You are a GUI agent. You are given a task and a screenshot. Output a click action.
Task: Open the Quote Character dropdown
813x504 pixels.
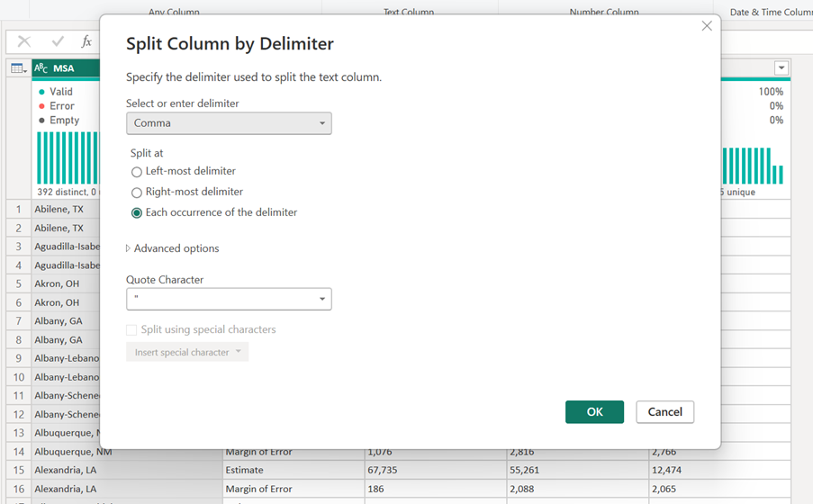click(229, 299)
